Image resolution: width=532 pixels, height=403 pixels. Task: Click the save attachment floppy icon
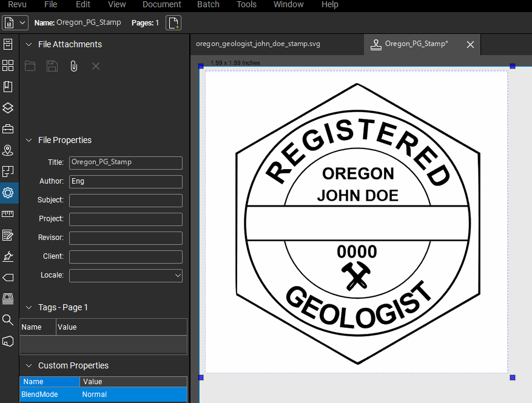[52, 66]
